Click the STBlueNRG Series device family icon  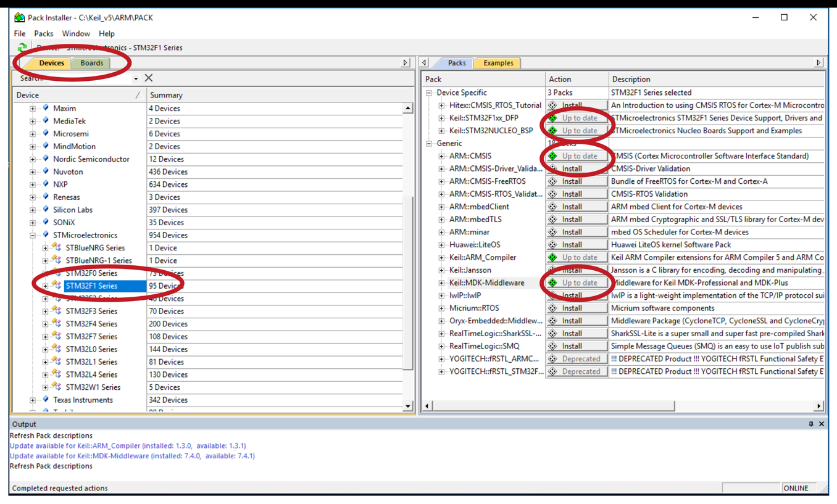(x=57, y=247)
